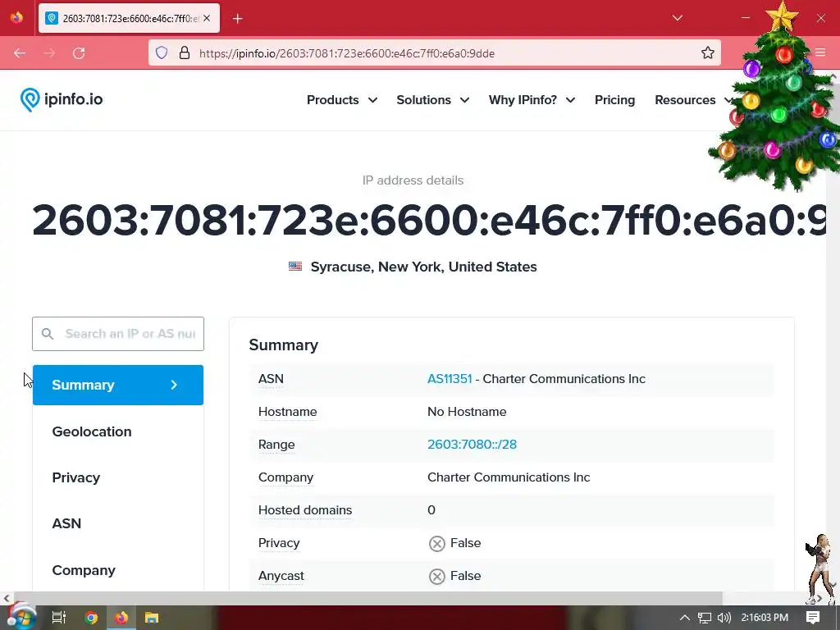The image size is (840, 630).
Task: Click the search magnifier icon in the sidebar
Action: click(48, 334)
